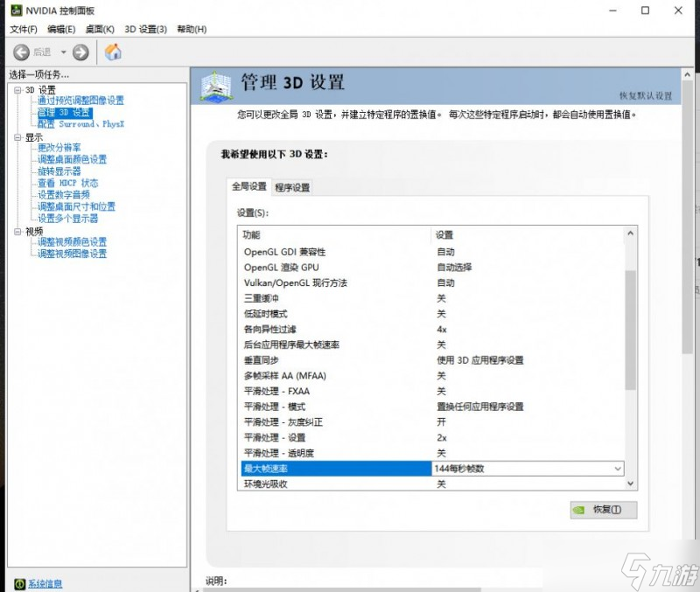Viewport: 700px width, 592px height.
Task: Open the 系统信息 link
Action: 45,583
